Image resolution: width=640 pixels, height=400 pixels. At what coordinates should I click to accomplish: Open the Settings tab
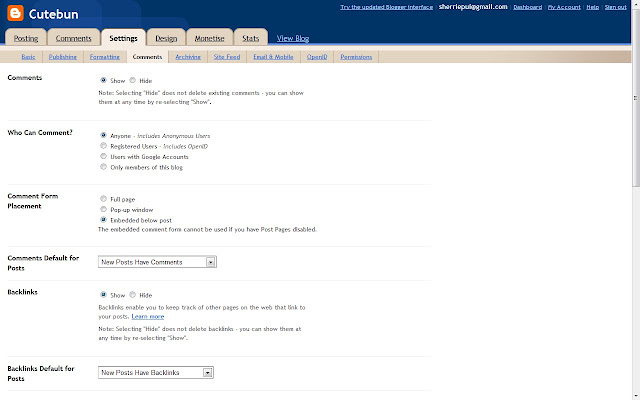[x=123, y=37]
